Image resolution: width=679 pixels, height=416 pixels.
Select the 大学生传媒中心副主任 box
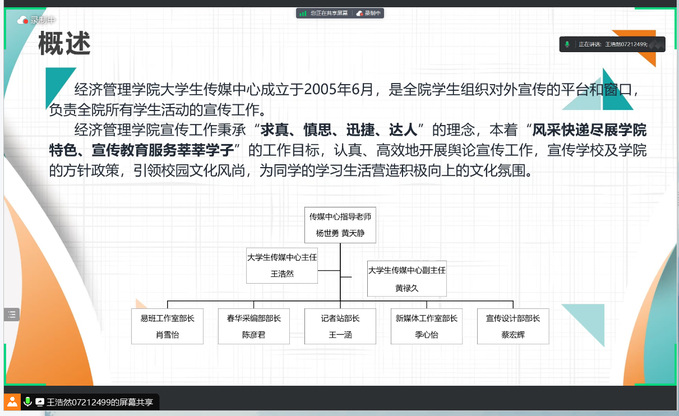(406, 278)
